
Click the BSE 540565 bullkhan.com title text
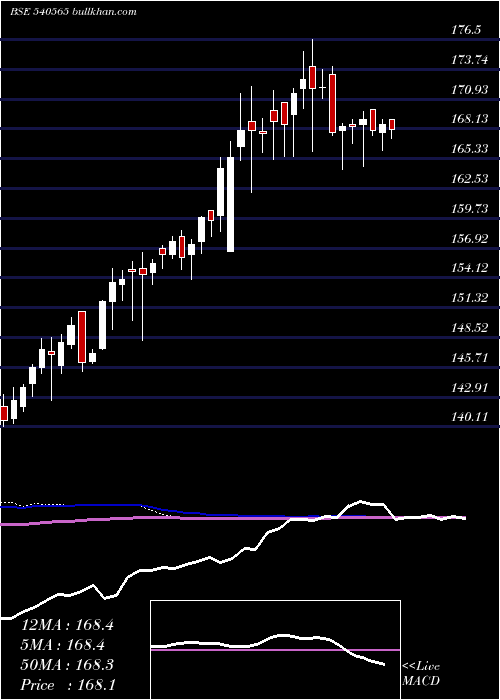pos(73,12)
